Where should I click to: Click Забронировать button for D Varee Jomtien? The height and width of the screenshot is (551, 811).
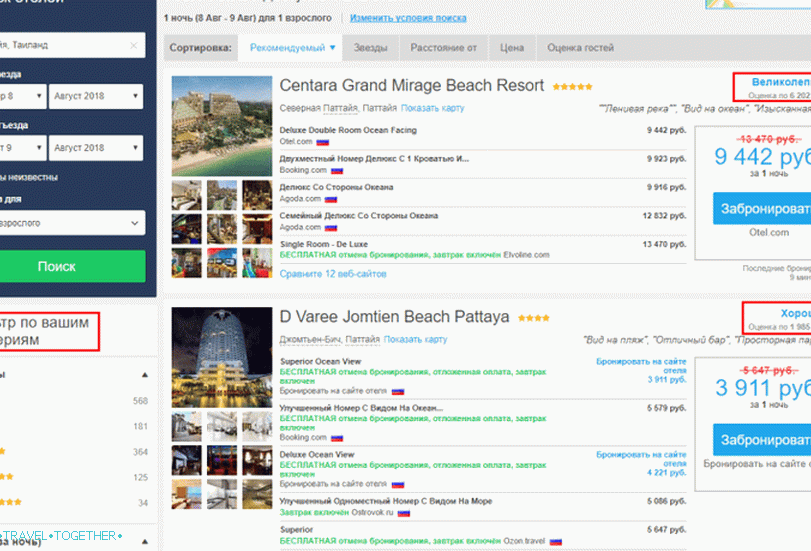762,440
